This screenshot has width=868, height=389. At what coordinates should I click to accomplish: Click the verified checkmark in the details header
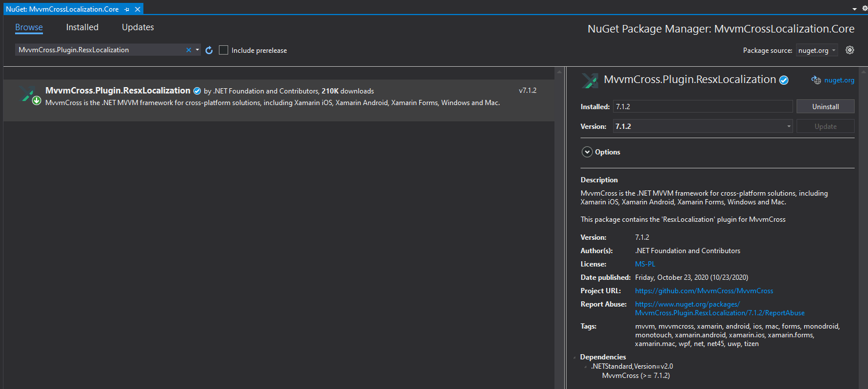click(784, 80)
